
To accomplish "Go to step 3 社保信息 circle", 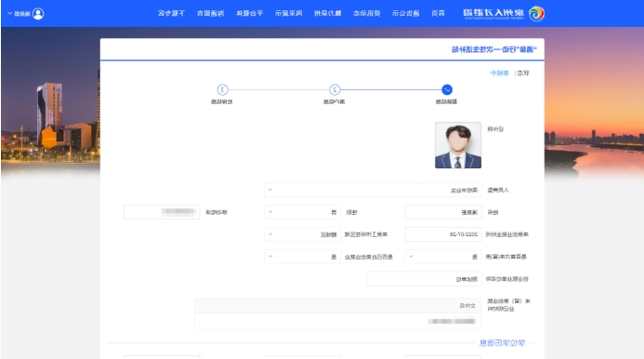I will [x=222, y=89].
